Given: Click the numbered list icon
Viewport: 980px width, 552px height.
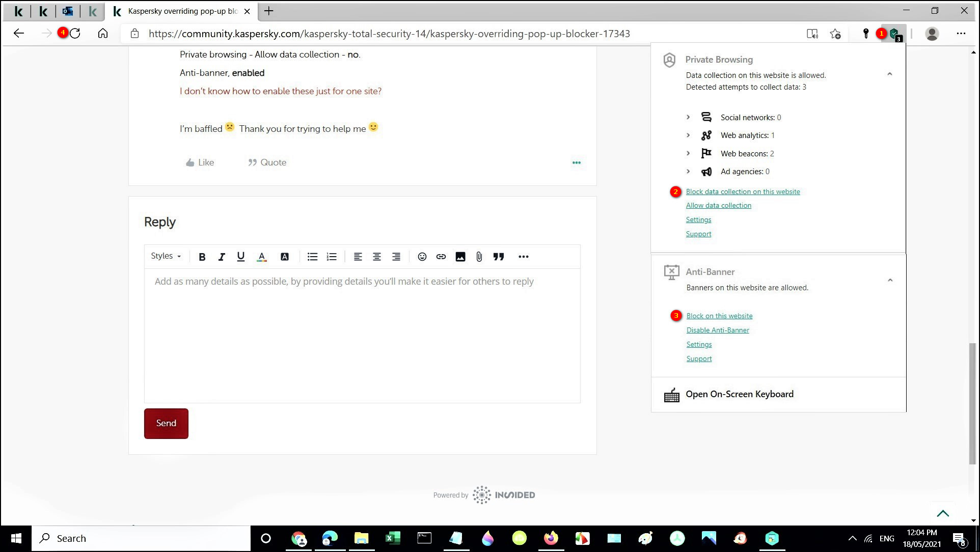Looking at the screenshot, I should tap(332, 257).
